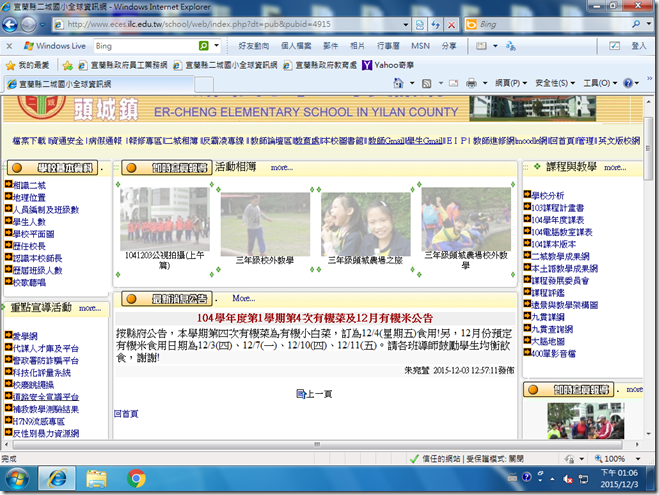The height and width of the screenshot is (495, 659).
Task: Click the browser Back button
Action: (10, 25)
